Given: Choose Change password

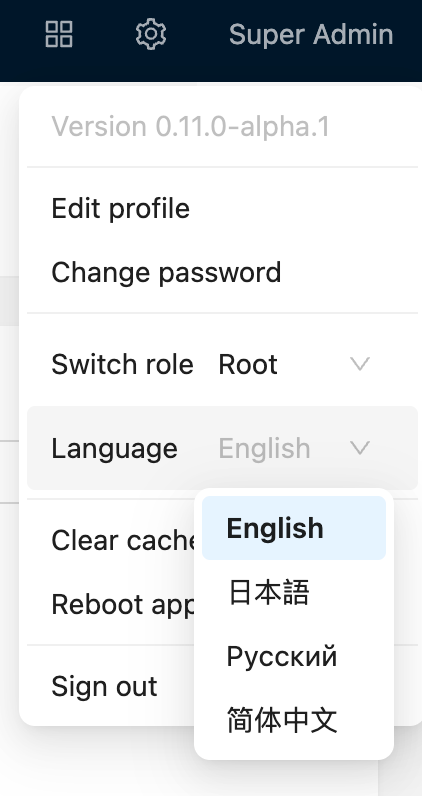Looking at the screenshot, I should [x=166, y=273].
